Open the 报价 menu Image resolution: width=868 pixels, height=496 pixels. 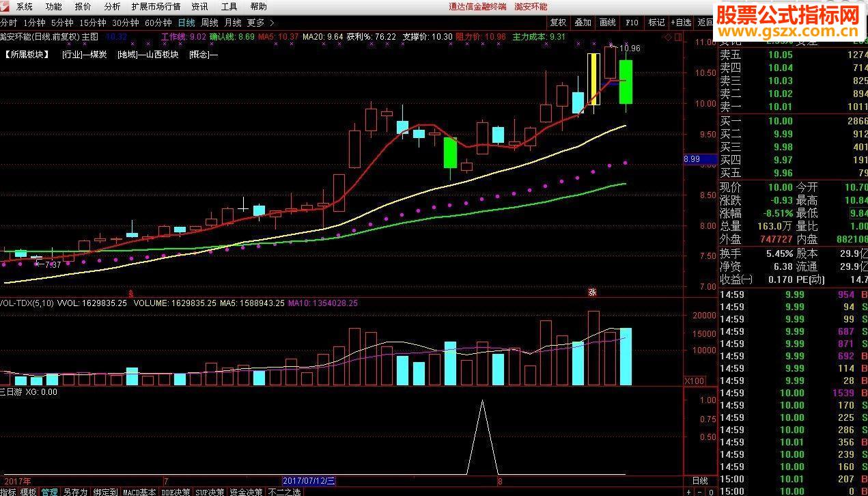point(83,6)
